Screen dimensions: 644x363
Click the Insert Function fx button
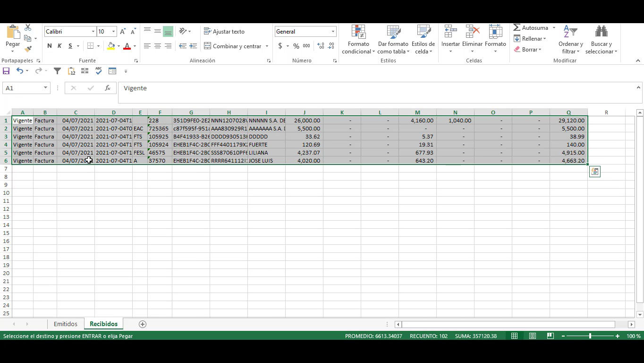tap(108, 88)
